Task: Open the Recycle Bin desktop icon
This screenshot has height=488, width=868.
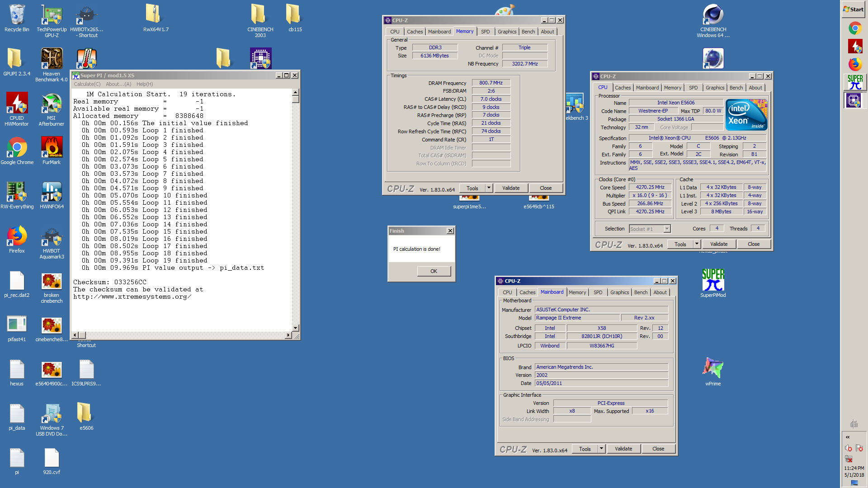Action: (17, 18)
